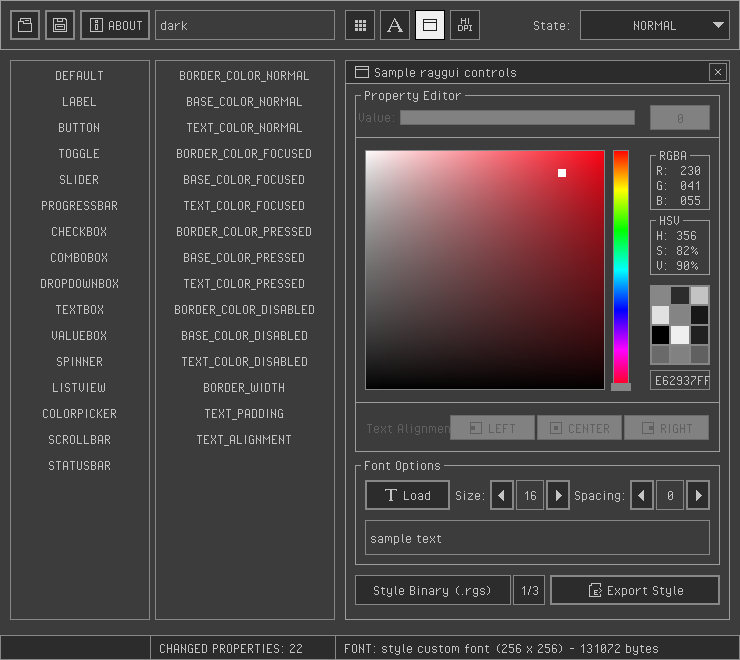Click the Export Style button
The width and height of the screenshot is (740, 660).
(x=634, y=590)
